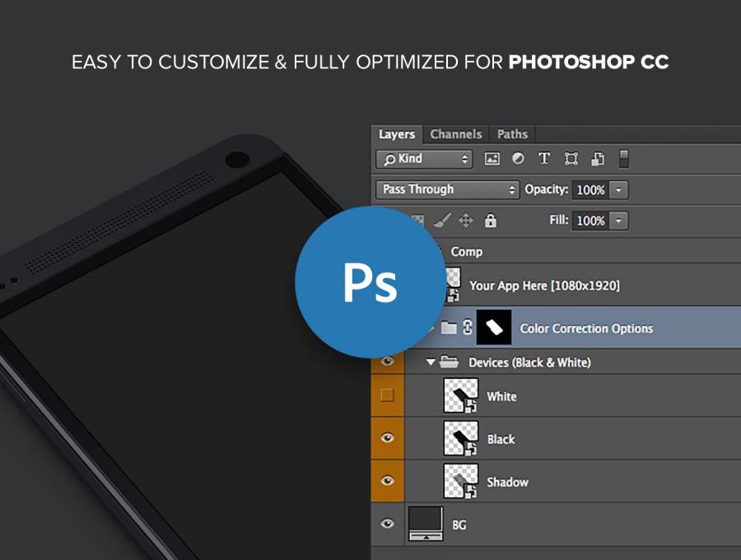
Task: Click the lock position move icon
Action: tap(466, 221)
